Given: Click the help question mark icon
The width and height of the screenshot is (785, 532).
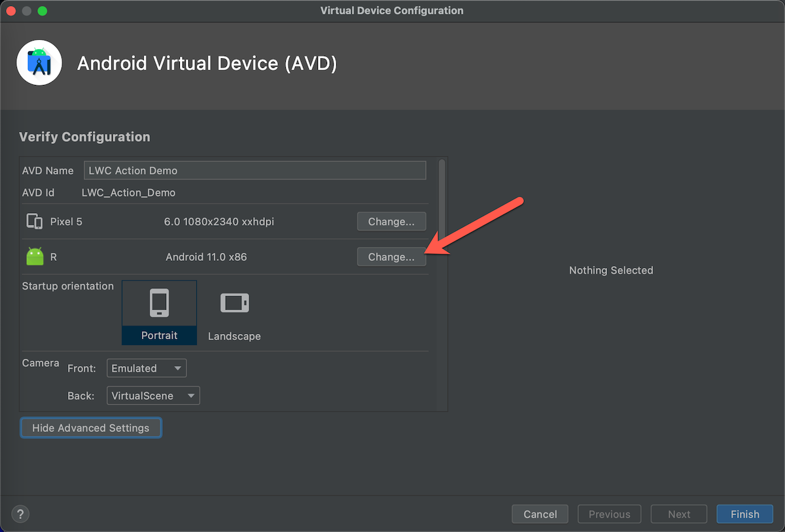Looking at the screenshot, I should click(x=20, y=514).
